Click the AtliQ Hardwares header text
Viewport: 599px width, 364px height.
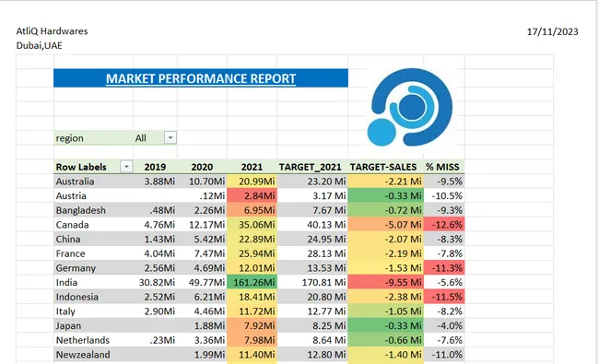tap(52, 31)
